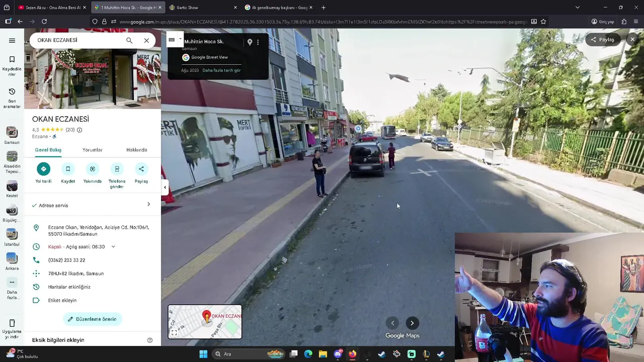Click the Yakınında nearby icon

(93, 169)
